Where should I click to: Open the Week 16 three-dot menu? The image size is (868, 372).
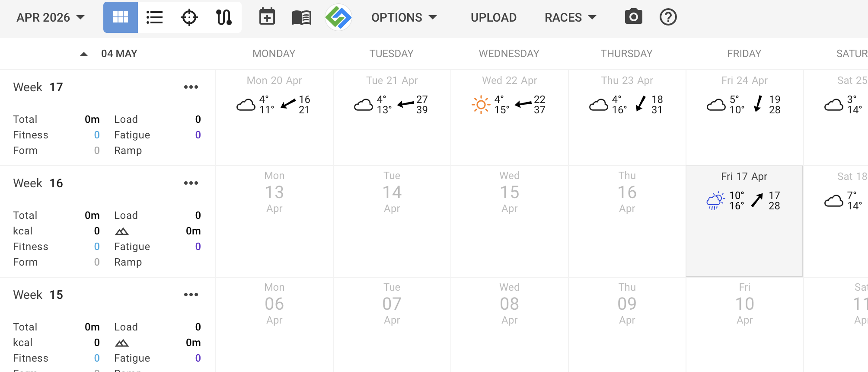[191, 183]
